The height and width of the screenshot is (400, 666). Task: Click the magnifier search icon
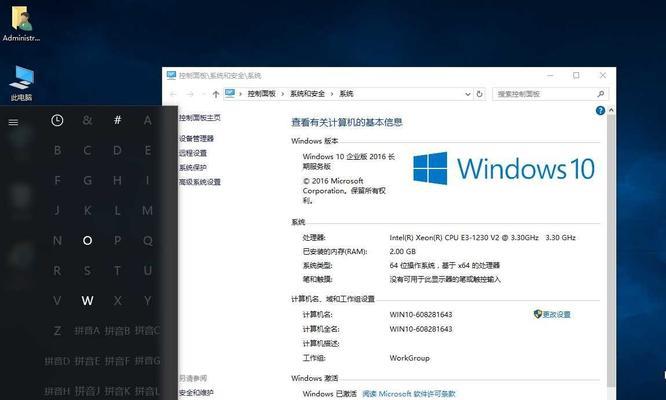[601, 94]
